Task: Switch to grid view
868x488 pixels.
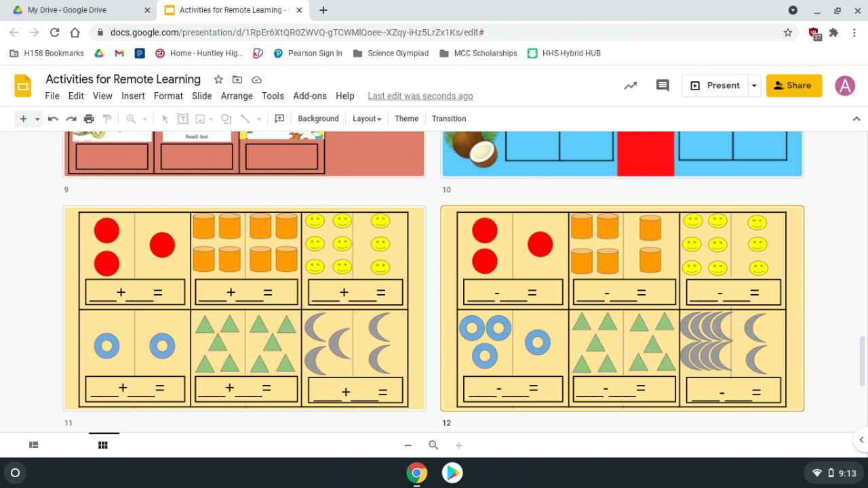Action: [103, 445]
